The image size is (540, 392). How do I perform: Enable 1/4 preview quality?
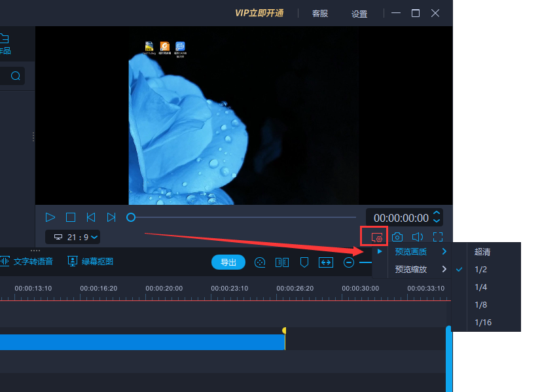[481, 286]
